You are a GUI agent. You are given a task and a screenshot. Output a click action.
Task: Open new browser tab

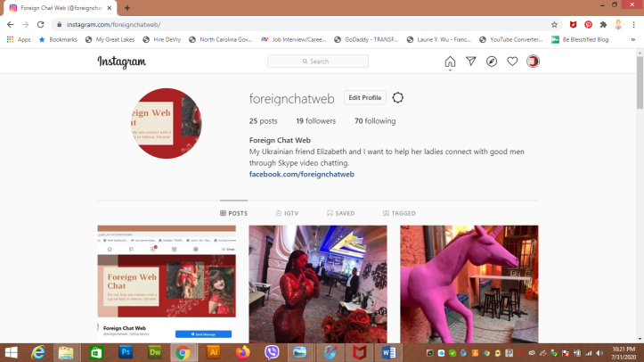pos(127,8)
